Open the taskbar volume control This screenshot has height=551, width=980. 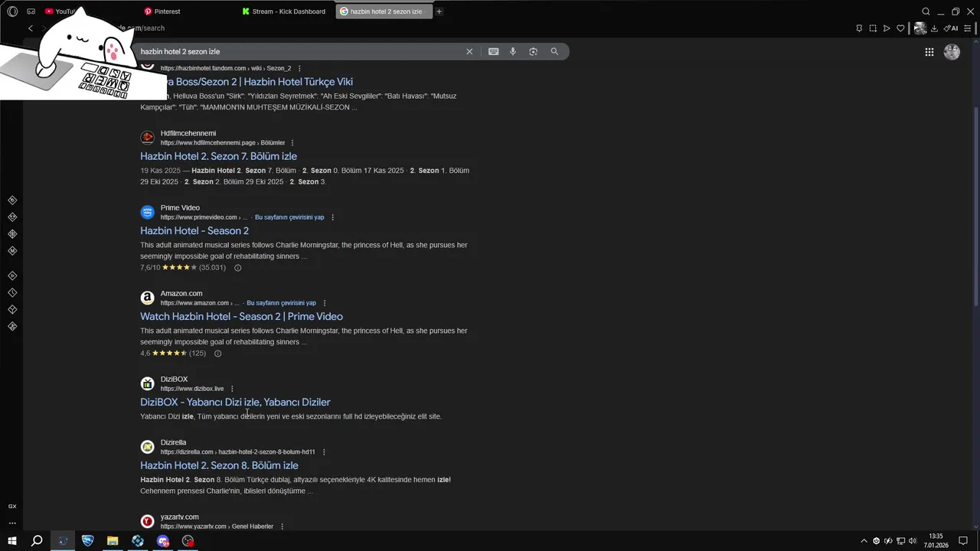pyautogui.click(x=913, y=541)
